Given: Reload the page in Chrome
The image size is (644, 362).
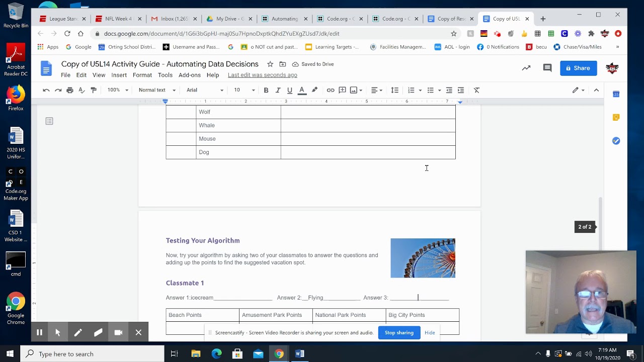Looking at the screenshot, I should pos(67,33).
